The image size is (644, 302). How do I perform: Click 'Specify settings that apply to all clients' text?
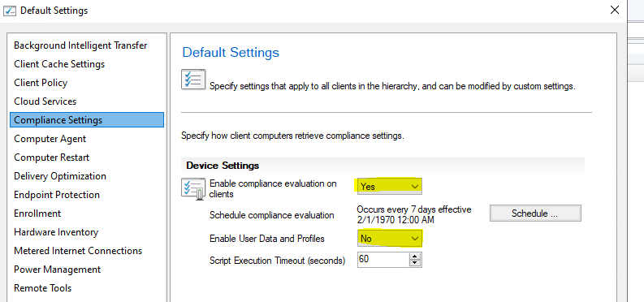[x=392, y=87]
